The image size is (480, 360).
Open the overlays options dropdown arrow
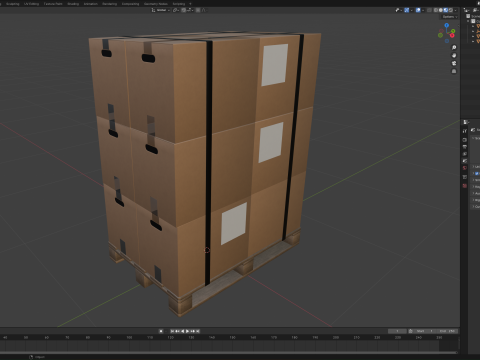423,10
